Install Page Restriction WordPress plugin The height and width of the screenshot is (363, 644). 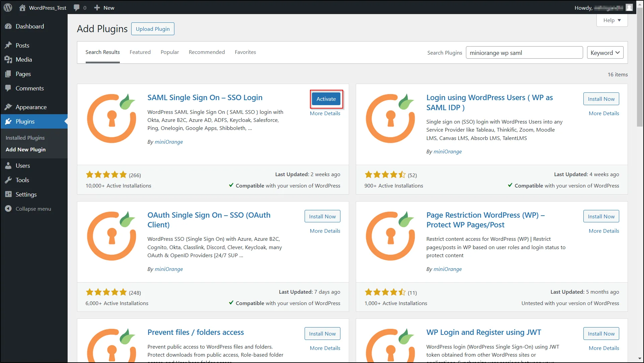pos(601,216)
